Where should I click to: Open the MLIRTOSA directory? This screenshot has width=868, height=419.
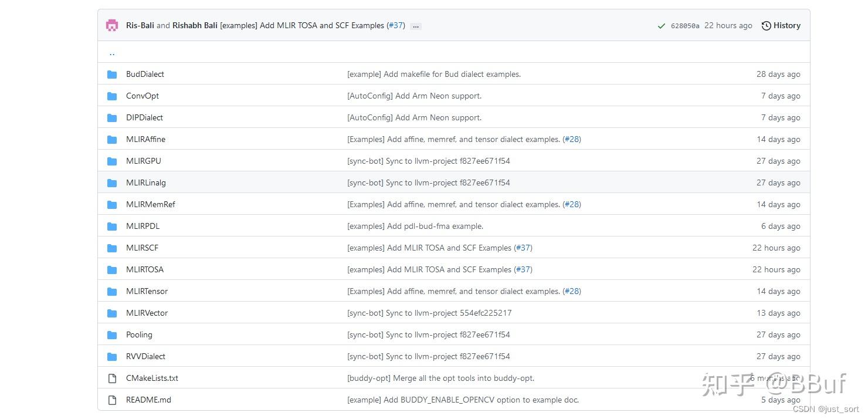(x=145, y=270)
